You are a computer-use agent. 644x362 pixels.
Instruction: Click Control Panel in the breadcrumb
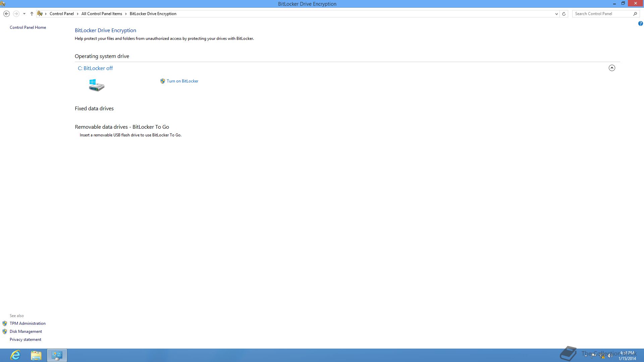[62, 14]
